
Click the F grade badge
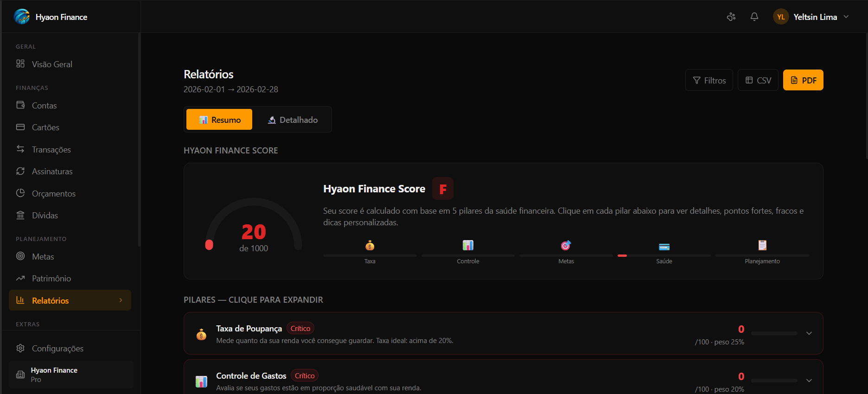tap(443, 188)
